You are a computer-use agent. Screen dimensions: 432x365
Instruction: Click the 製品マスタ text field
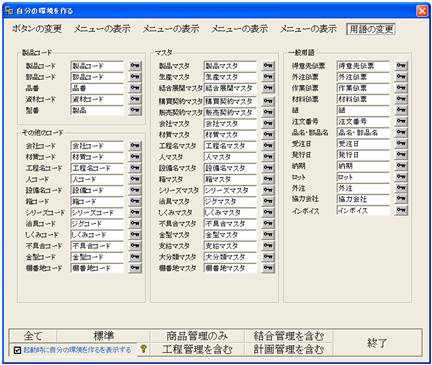click(230, 66)
